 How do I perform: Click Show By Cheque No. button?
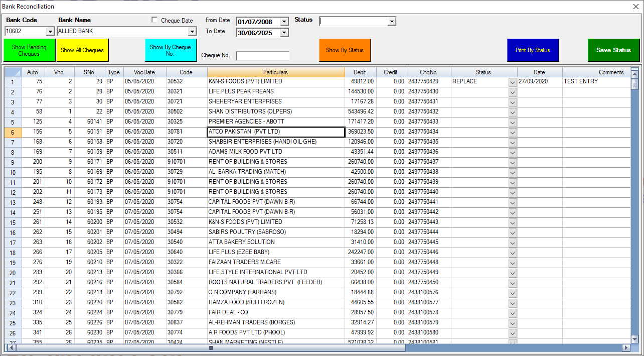pyautogui.click(x=171, y=50)
